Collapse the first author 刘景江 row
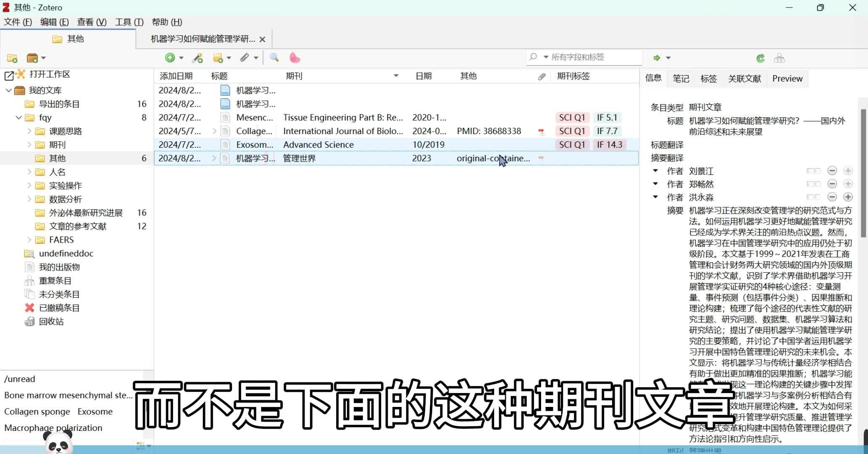Viewport: 868px width, 454px height. pos(656,171)
